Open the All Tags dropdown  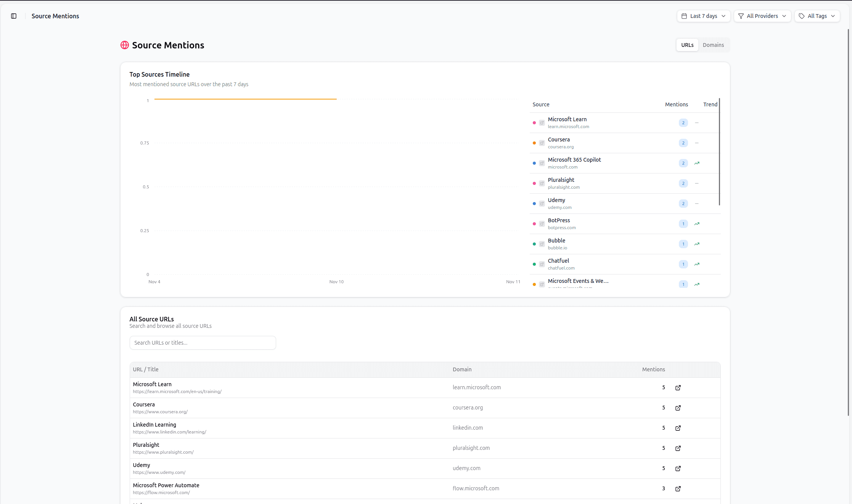(x=817, y=16)
